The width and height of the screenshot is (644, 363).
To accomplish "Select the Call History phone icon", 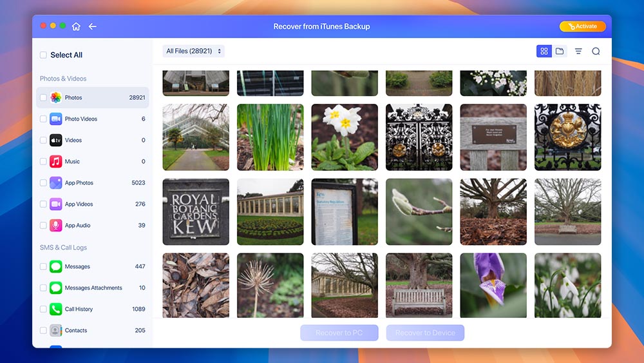I will [56, 309].
